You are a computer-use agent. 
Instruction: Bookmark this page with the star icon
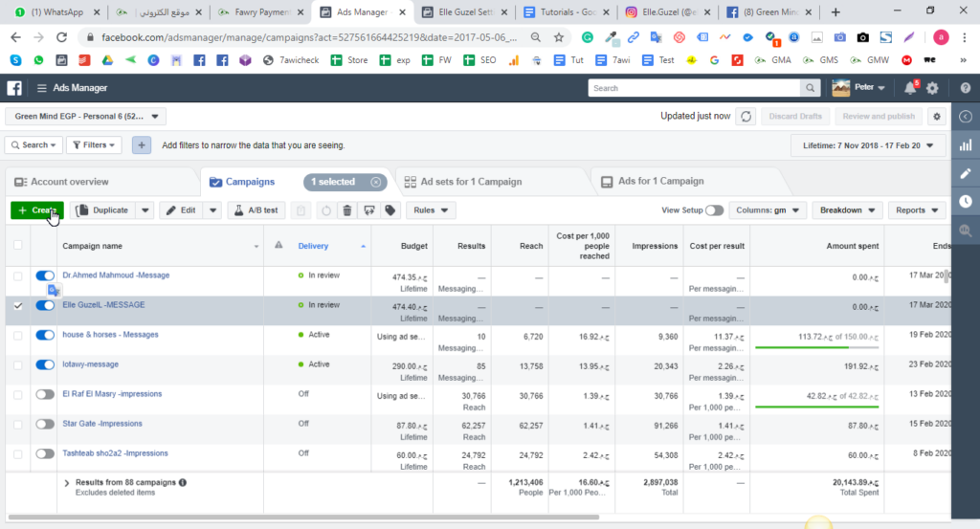click(559, 37)
